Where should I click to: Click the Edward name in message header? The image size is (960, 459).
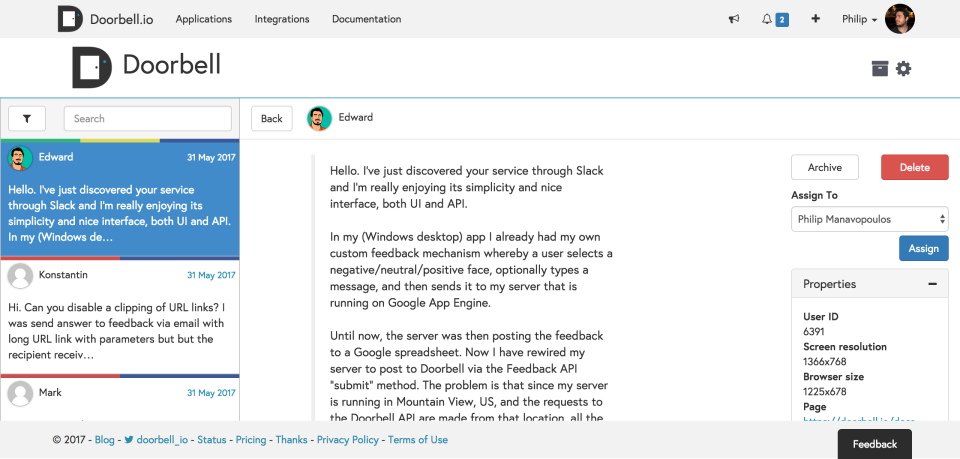coord(356,117)
